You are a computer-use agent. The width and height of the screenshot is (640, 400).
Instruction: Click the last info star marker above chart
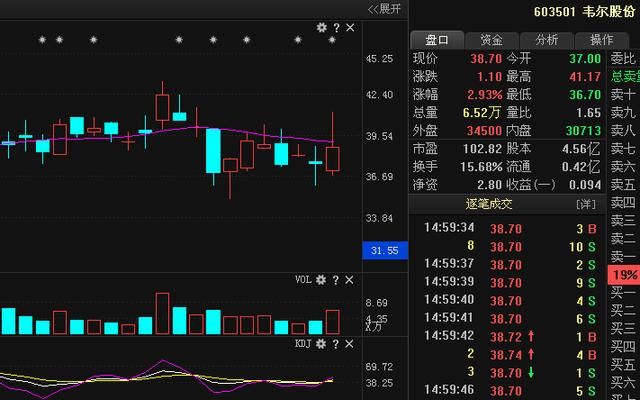(332, 40)
